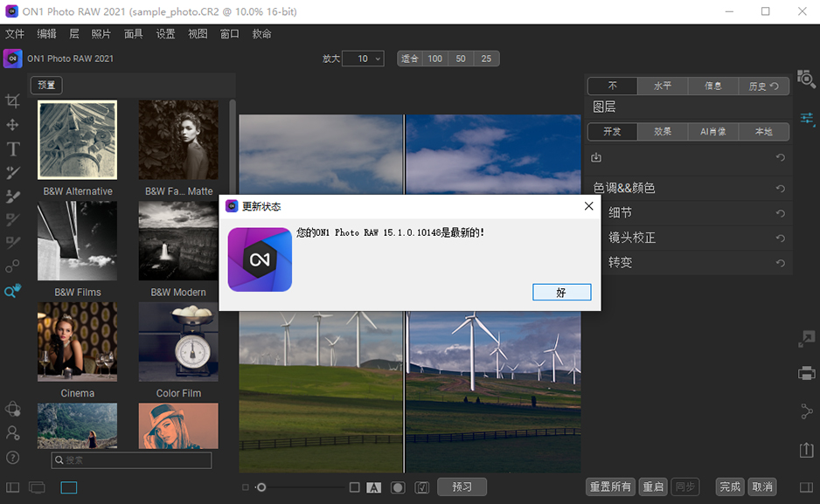Select the Chisel mask tool
Screen dimensions: 820x504
click(12, 243)
